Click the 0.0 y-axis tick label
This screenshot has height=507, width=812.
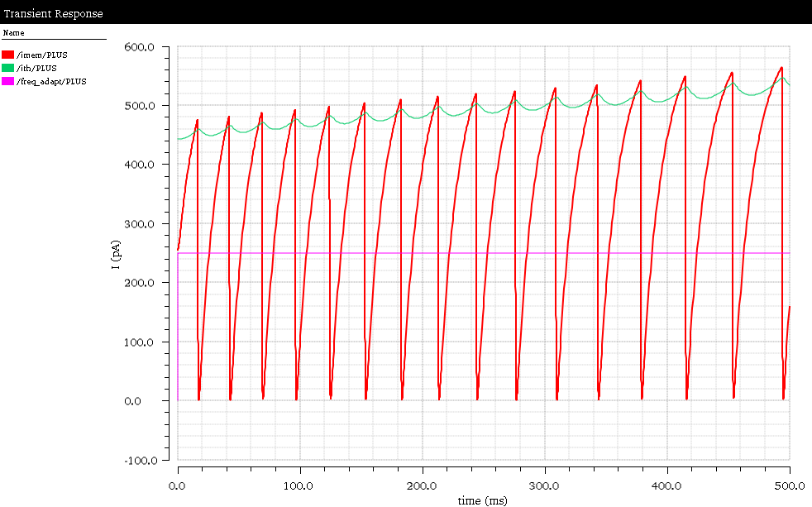coord(132,401)
